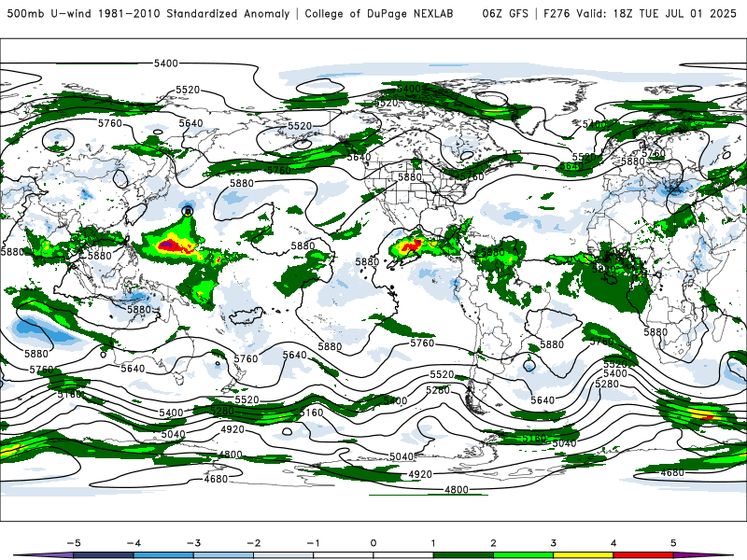Pick the blue -4-to--3 colorbar segment
The height and width of the screenshot is (560, 747).
click(163, 555)
